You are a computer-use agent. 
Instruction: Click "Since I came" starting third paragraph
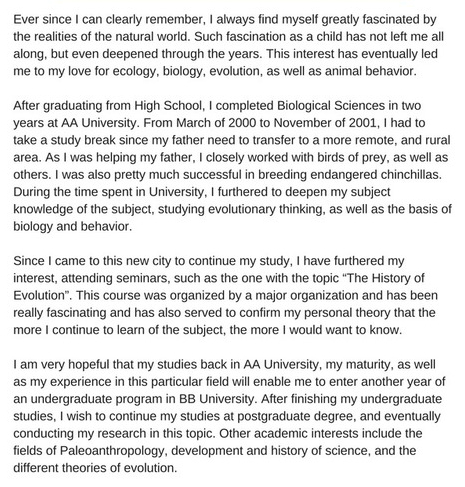tap(49, 261)
